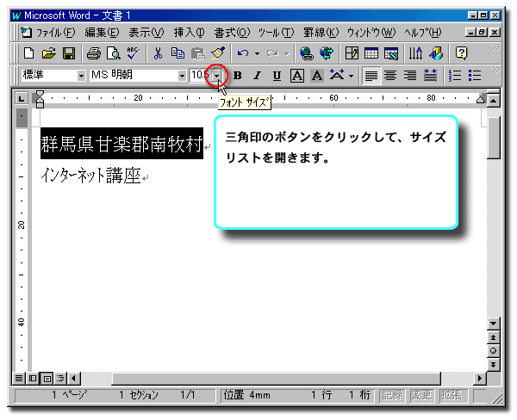Show the Web toolbar globe icon
This screenshot has width=517, height=420.
point(327,53)
